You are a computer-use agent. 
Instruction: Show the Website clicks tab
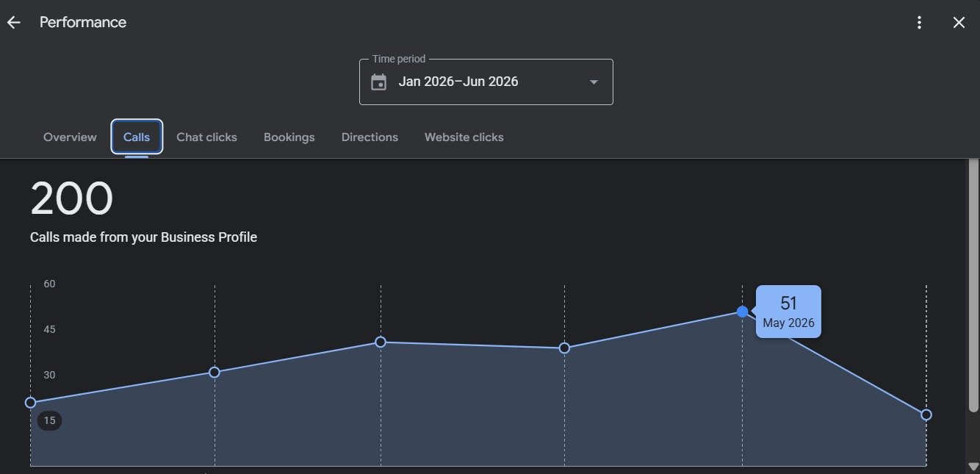click(x=464, y=137)
